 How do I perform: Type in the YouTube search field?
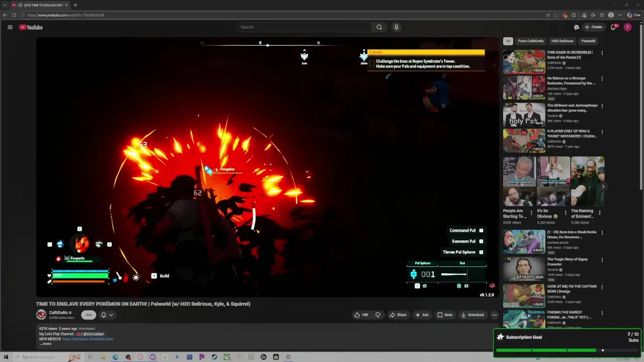coord(304,27)
